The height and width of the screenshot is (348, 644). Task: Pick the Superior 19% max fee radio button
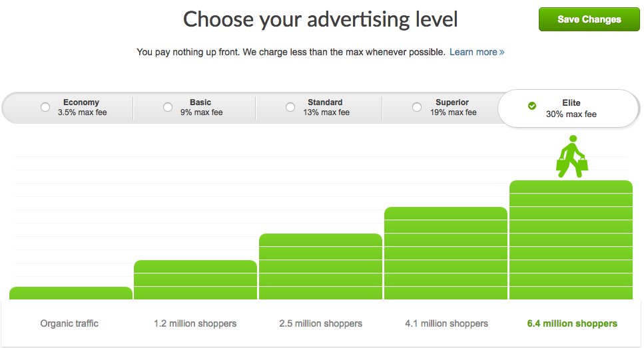coord(416,107)
